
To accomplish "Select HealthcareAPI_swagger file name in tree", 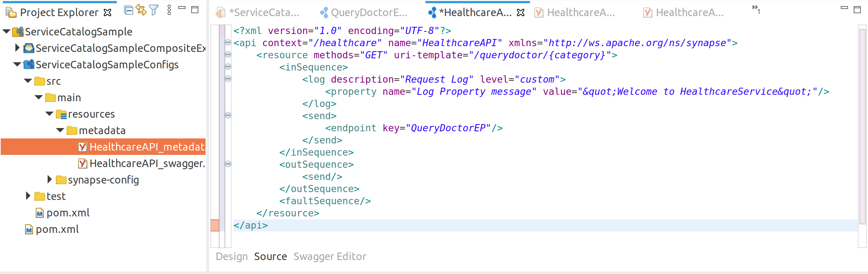I will (147, 163).
